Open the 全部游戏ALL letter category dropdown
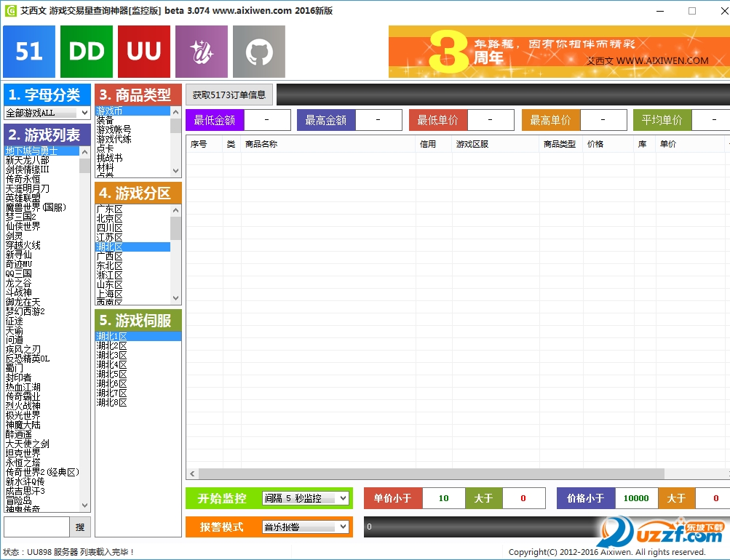 coord(47,113)
